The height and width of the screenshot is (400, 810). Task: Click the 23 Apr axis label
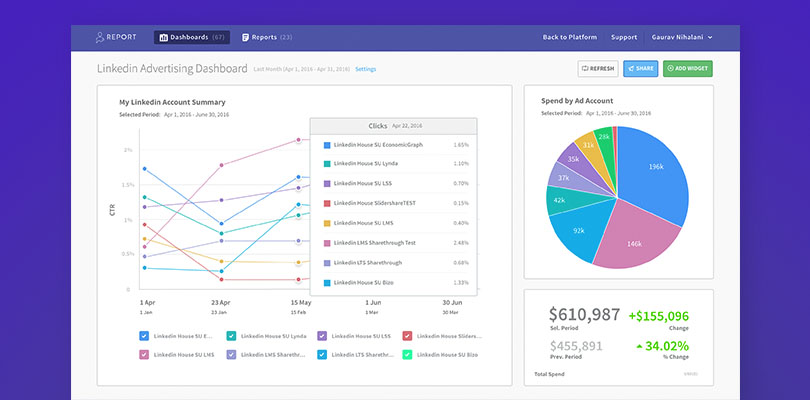(221, 302)
